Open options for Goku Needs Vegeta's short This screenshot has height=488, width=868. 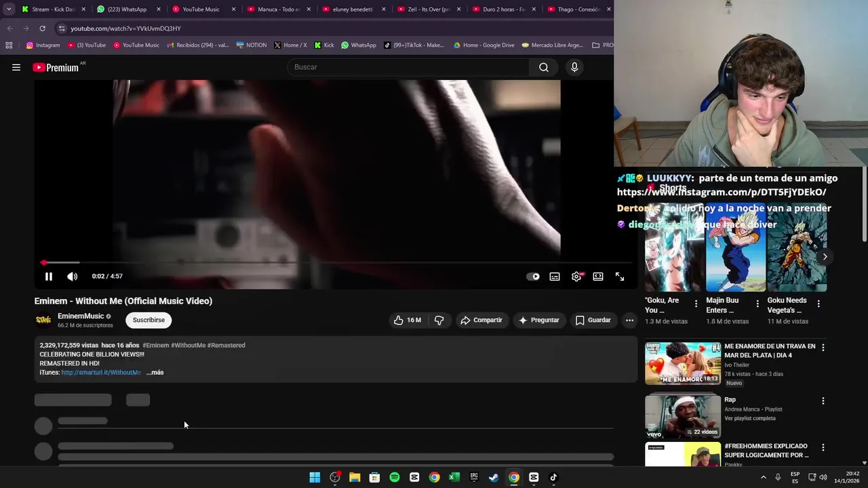(818, 304)
